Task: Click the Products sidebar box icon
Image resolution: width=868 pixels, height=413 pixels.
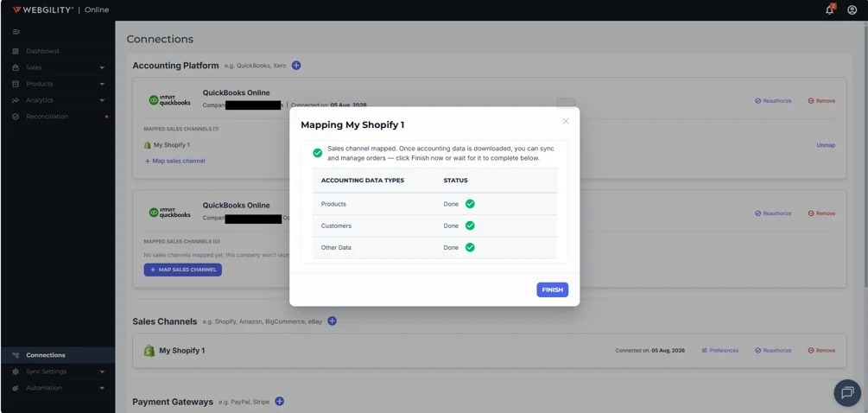Action: tap(16, 84)
